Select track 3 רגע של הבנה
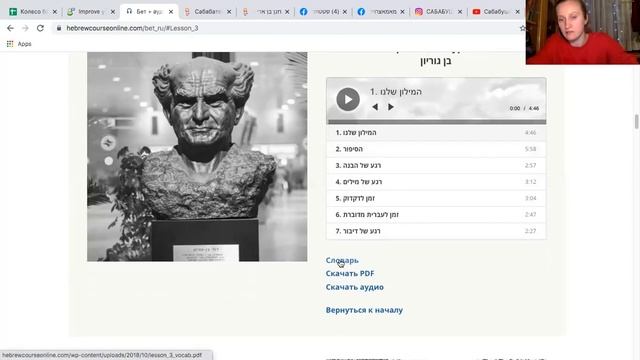 [436, 165]
